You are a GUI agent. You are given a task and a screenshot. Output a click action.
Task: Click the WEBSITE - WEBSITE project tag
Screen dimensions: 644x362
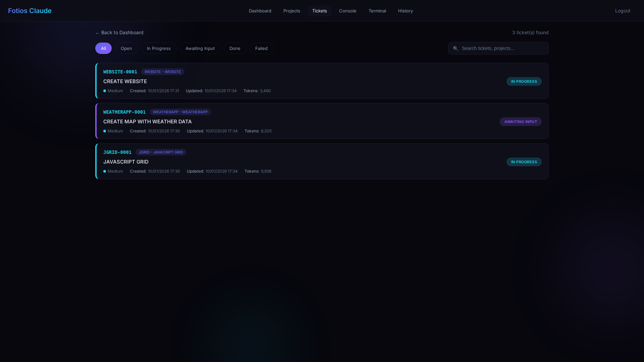tap(163, 72)
